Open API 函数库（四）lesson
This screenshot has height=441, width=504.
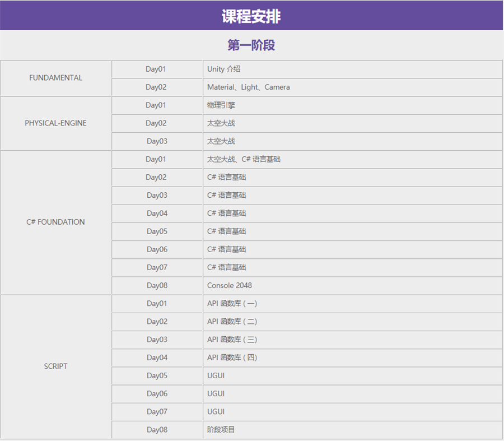coord(232,358)
